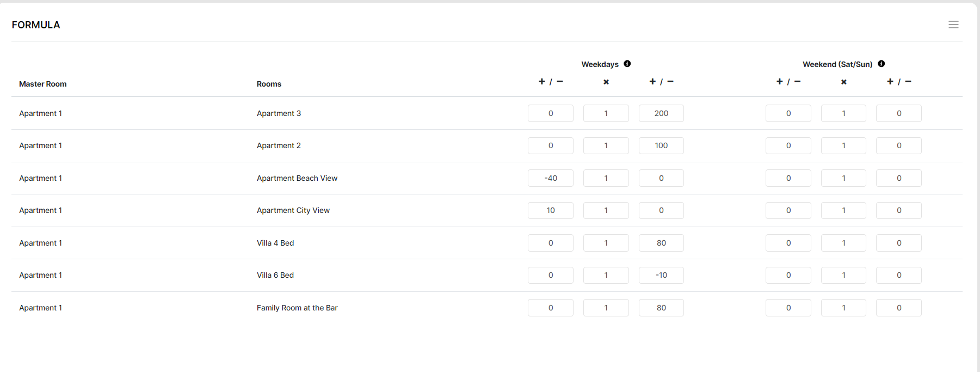Image resolution: width=980 pixels, height=372 pixels.
Task: Click Apartment 2 weekday field showing 100
Action: tap(661, 145)
